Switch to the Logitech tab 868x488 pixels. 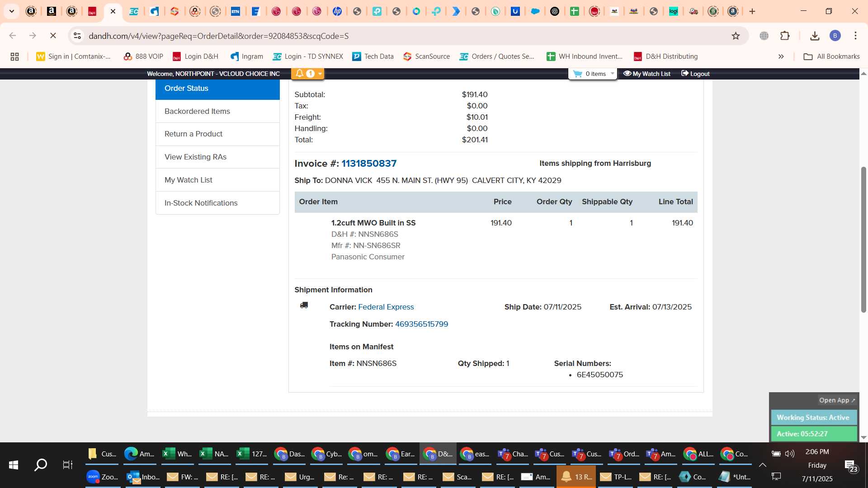(x=673, y=11)
